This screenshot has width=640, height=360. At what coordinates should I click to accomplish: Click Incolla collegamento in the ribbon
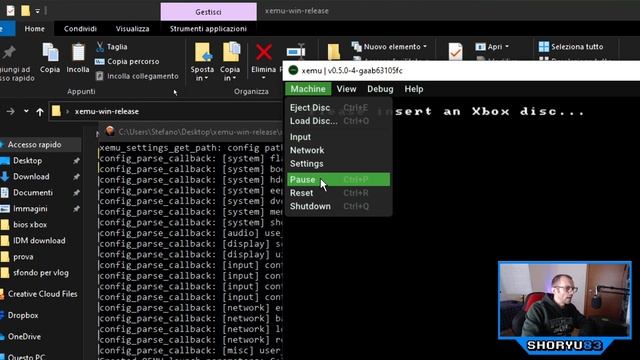[137, 76]
